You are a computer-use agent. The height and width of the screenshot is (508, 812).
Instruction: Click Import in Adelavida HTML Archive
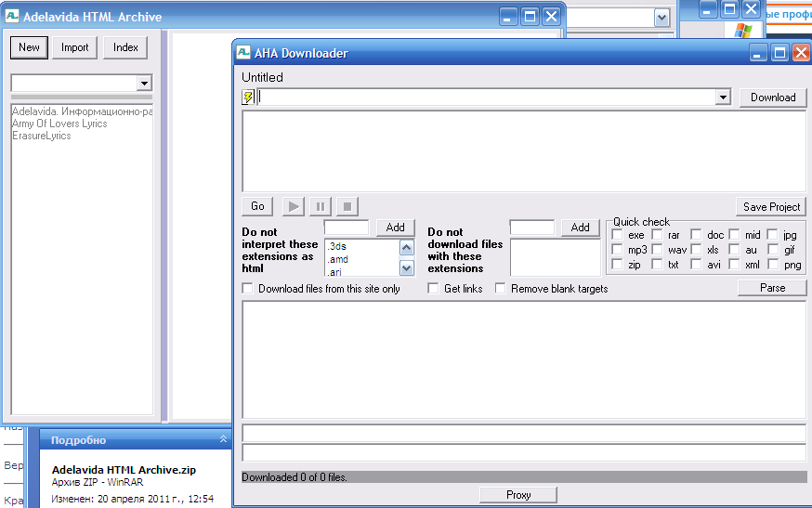click(74, 47)
